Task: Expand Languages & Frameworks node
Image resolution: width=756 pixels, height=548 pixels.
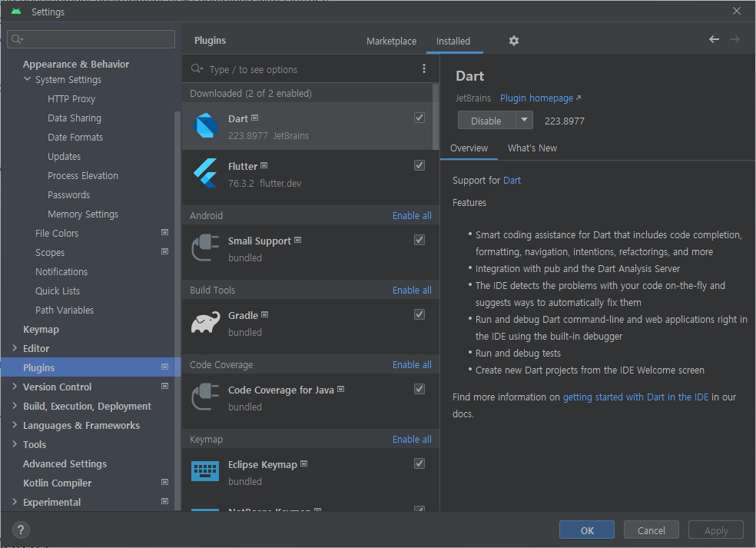Action: (15, 425)
